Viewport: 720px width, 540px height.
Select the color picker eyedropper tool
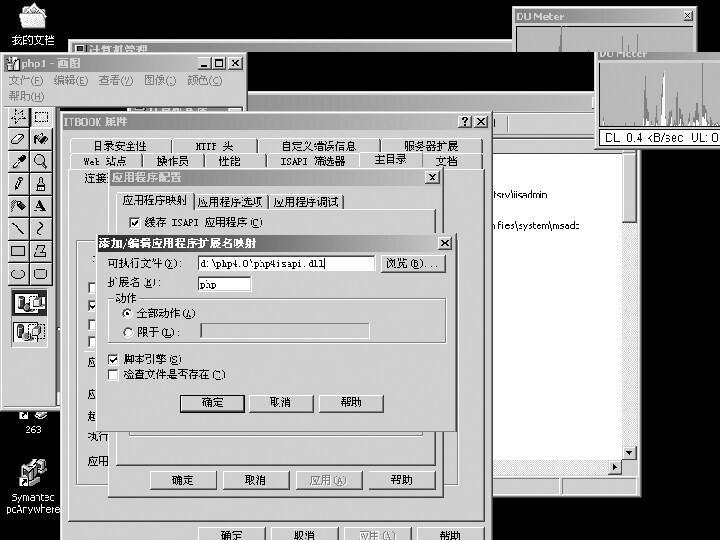point(18,161)
